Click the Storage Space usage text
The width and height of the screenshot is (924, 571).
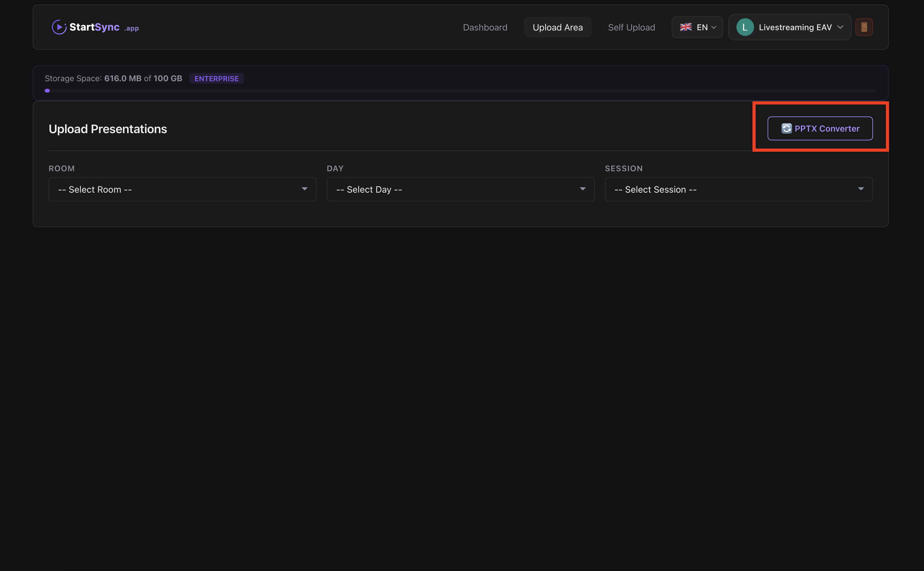click(113, 79)
